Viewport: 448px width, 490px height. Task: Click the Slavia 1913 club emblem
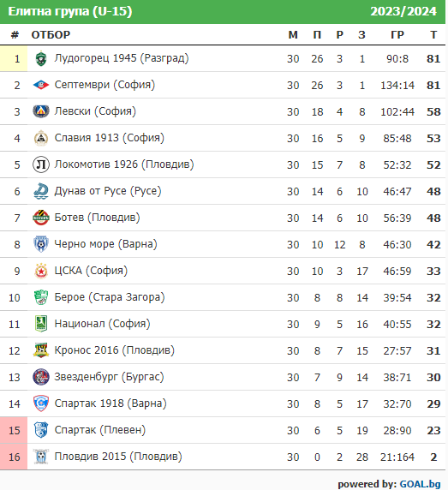(x=41, y=138)
